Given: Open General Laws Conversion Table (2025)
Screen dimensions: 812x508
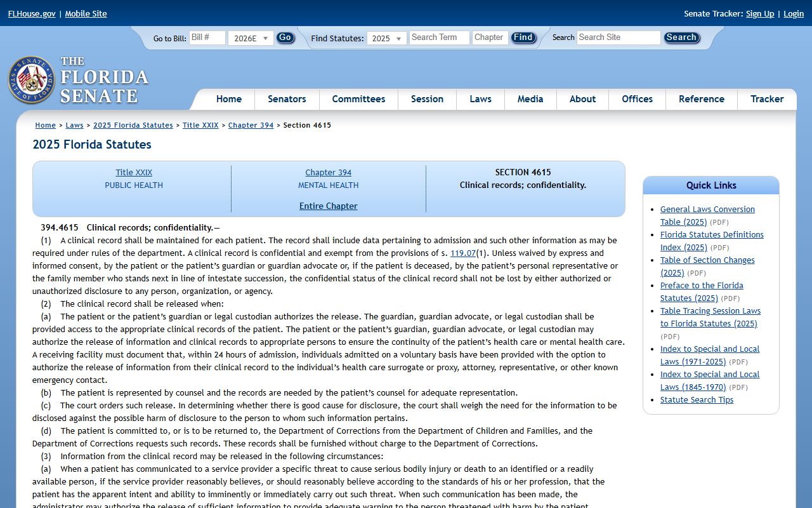Looking at the screenshot, I should tap(707, 215).
